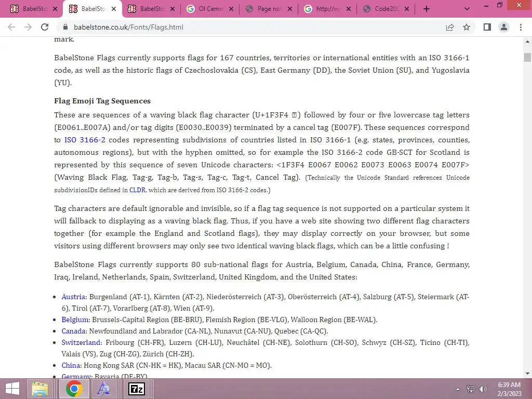The height and width of the screenshot is (399, 532).
Task: Open File Explorer from taskbar
Action: point(40,389)
